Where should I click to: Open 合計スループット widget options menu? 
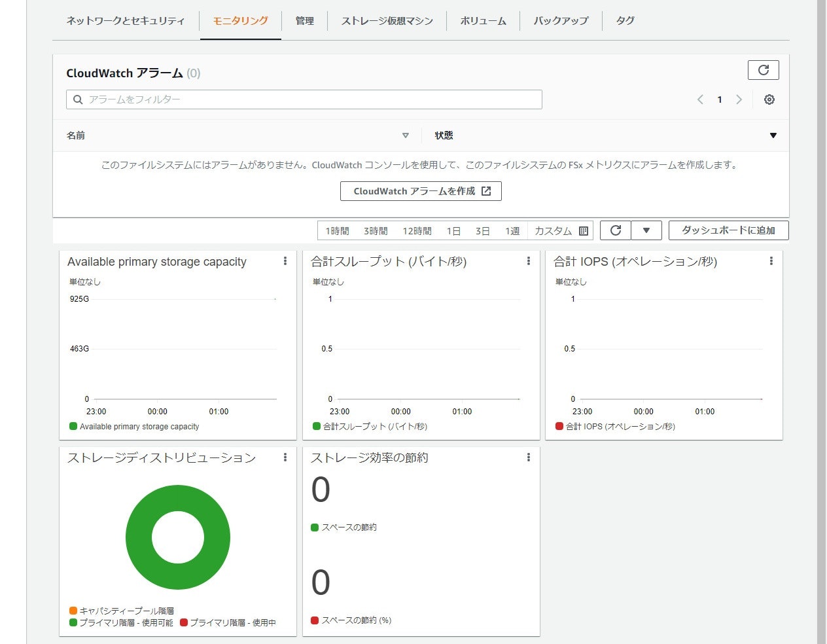pyautogui.click(x=529, y=261)
